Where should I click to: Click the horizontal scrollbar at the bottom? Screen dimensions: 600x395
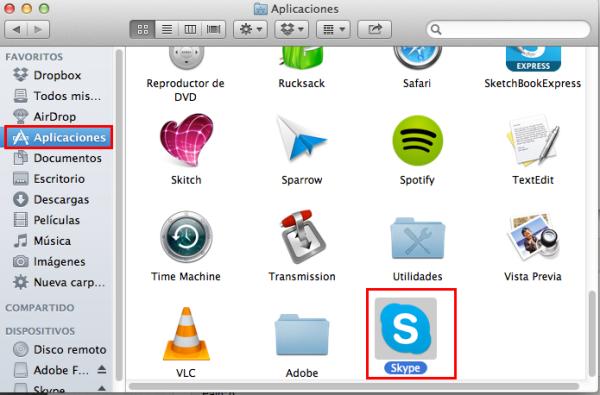tap(354, 385)
